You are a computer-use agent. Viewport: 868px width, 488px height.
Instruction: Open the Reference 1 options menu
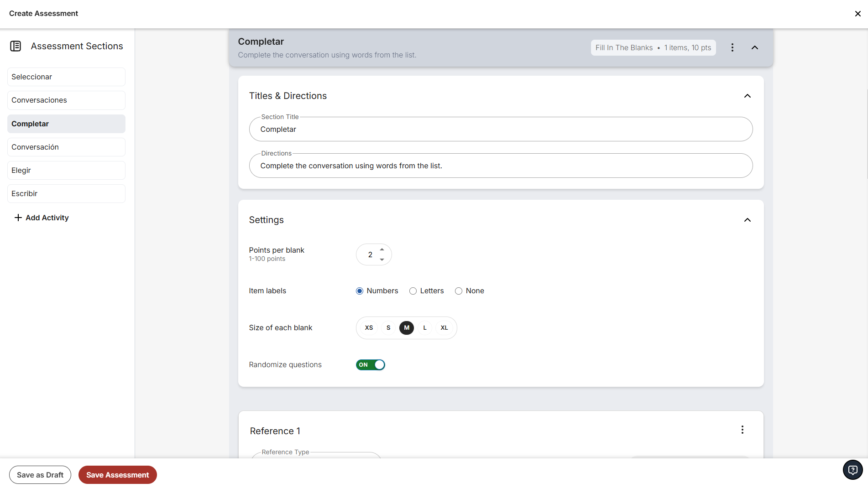[742, 430]
